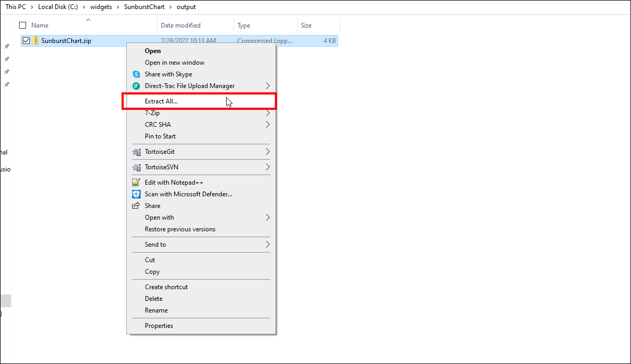Select Create shortcut
This screenshot has width=631, height=364.
(x=201, y=287)
